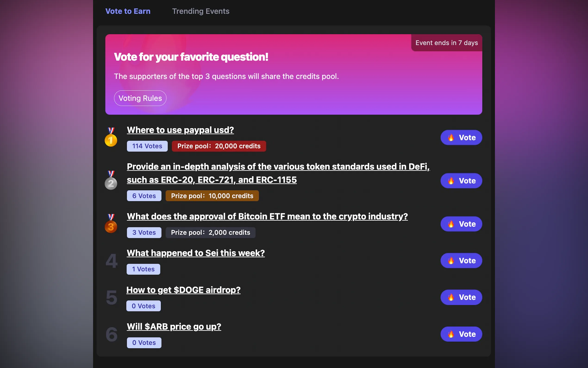Open 'How to get $DOGE airdrop?' link
Viewport: 588px width, 368px height.
point(184,290)
